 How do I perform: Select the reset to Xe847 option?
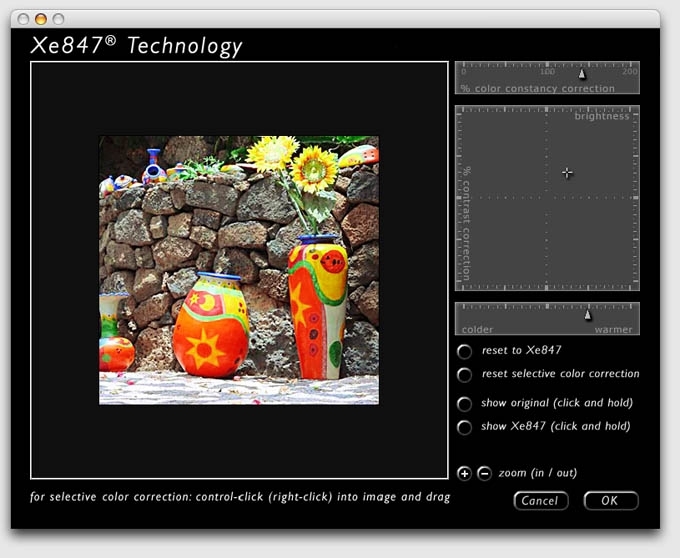(x=464, y=351)
